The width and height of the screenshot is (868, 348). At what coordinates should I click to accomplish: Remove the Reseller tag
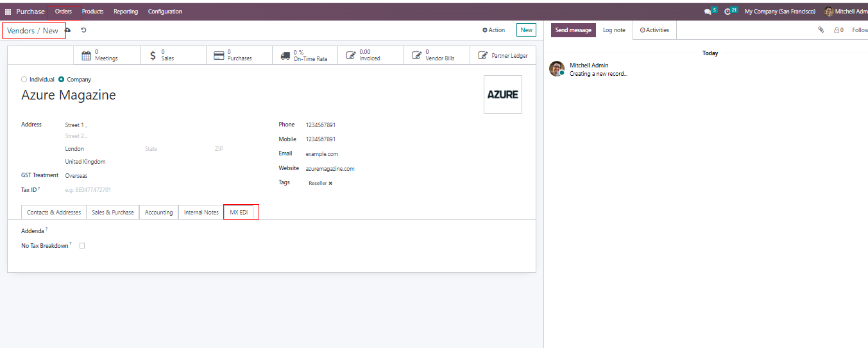(330, 184)
